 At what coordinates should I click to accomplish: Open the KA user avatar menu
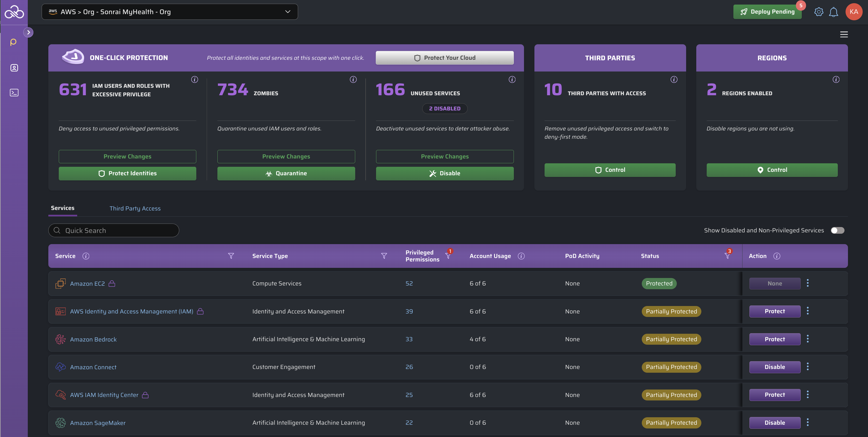pyautogui.click(x=854, y=11)
